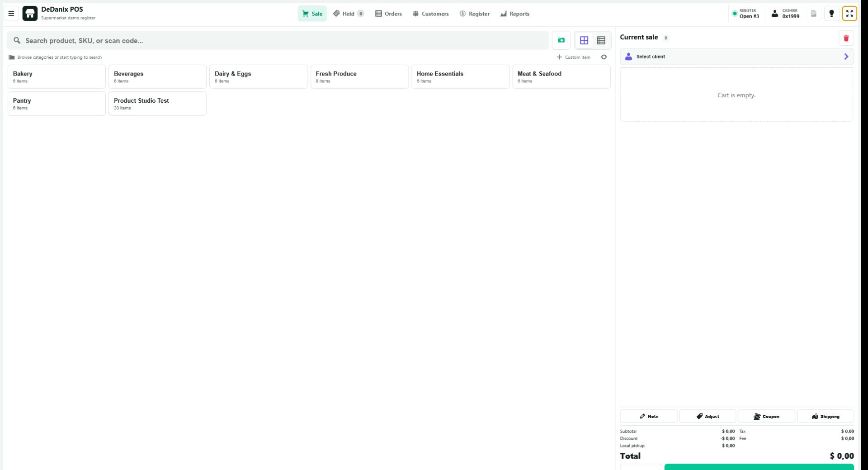Switch to the Held tab
This screenshot has height=470, width=868.
click(x=348, y=14)
